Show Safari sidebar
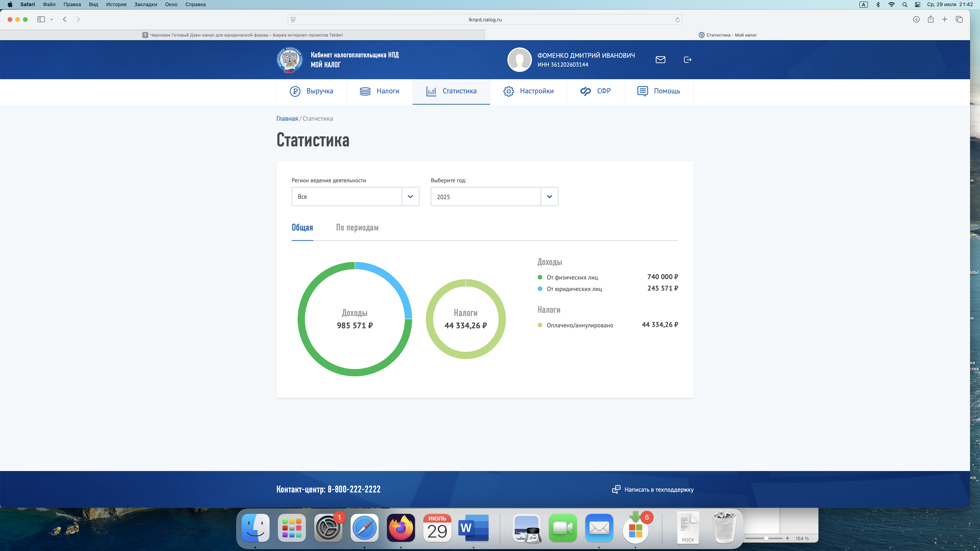Image resolution: width=980 pixels, height=551 pixels. pos(41,19)
